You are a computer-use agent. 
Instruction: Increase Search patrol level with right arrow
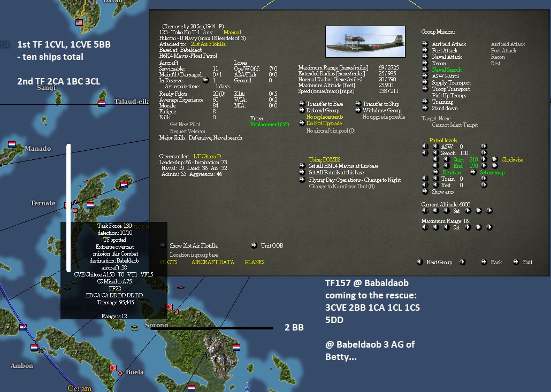[484, 152]
